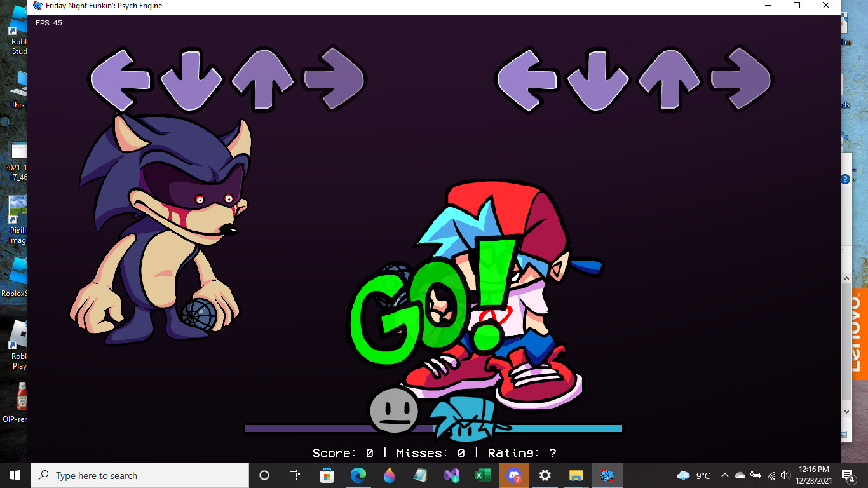Viewport: 868px width, 488px height.
Task: Open the Wi-Fi network tray icon
Action: [x=771, y=475]
